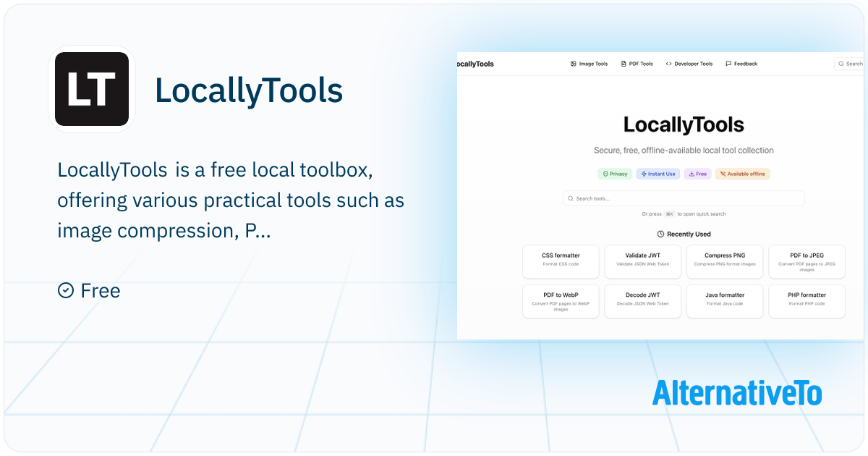
Task: Open the PHP formatter tool card
Action: point(807,301)
